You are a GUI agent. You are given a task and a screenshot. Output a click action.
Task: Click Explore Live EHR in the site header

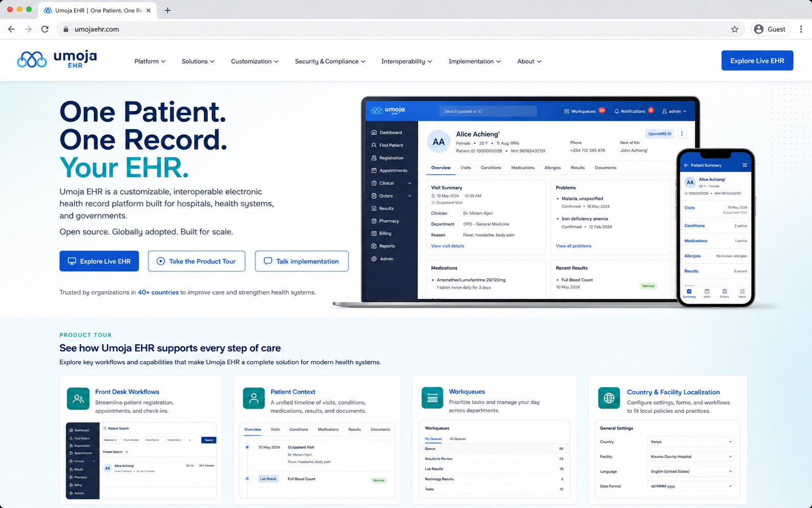click(x=757, y=60)
